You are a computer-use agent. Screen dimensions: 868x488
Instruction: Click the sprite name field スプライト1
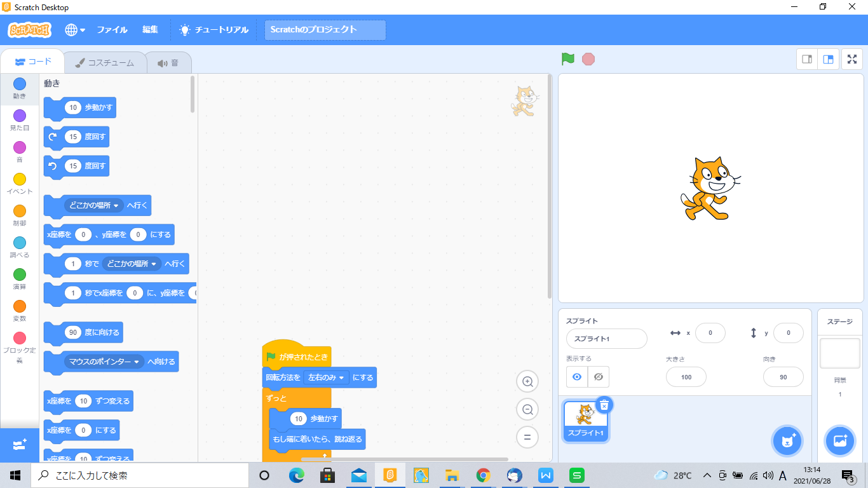click(x=607, y=339)
